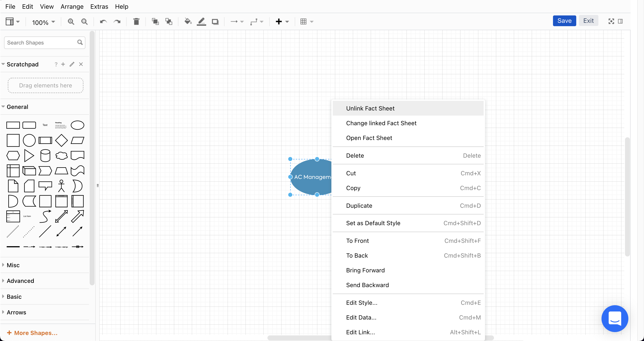Click the Undo arrow icon
644x341 pixels.
[103, 22]
